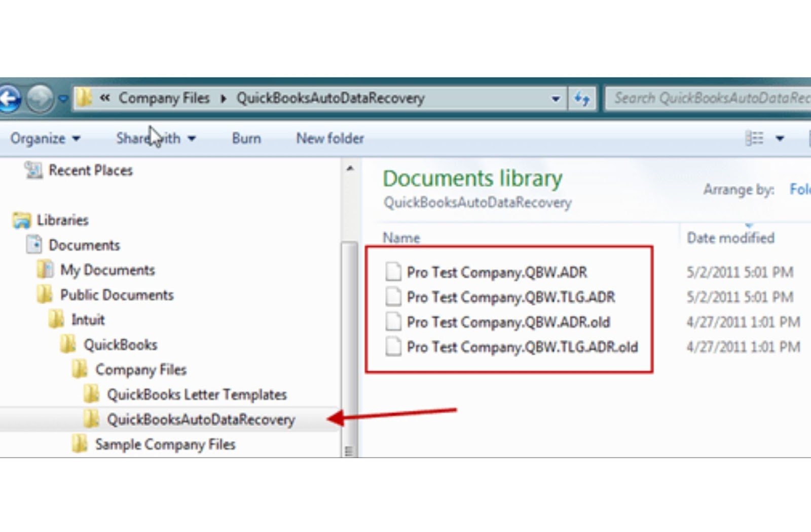Click the date of Pro Test Company.QBW.TLG.ADR
The width and height of the screenshot is (811, 532).
740,297
